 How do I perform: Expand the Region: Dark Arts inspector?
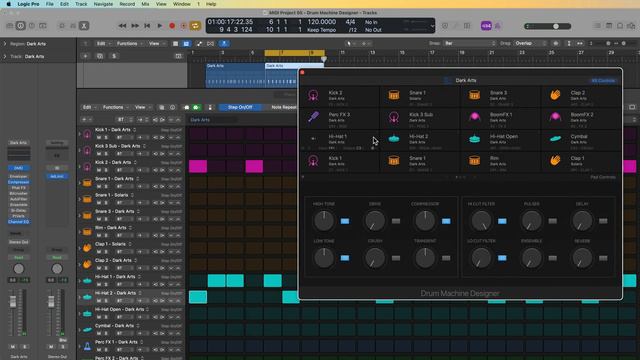(x=5, y=44)
